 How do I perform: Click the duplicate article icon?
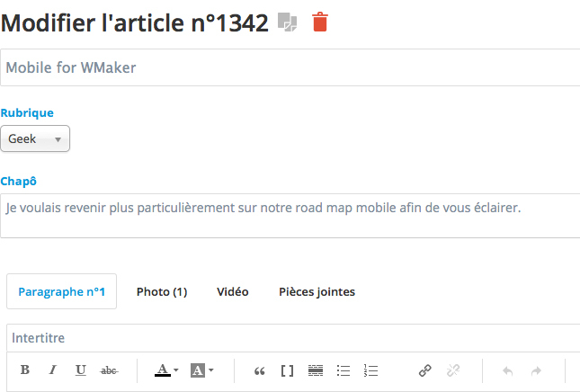288,22
